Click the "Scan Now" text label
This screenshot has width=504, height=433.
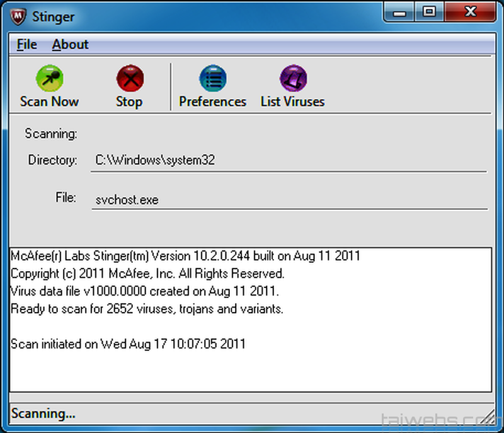(x=49, y=101)
